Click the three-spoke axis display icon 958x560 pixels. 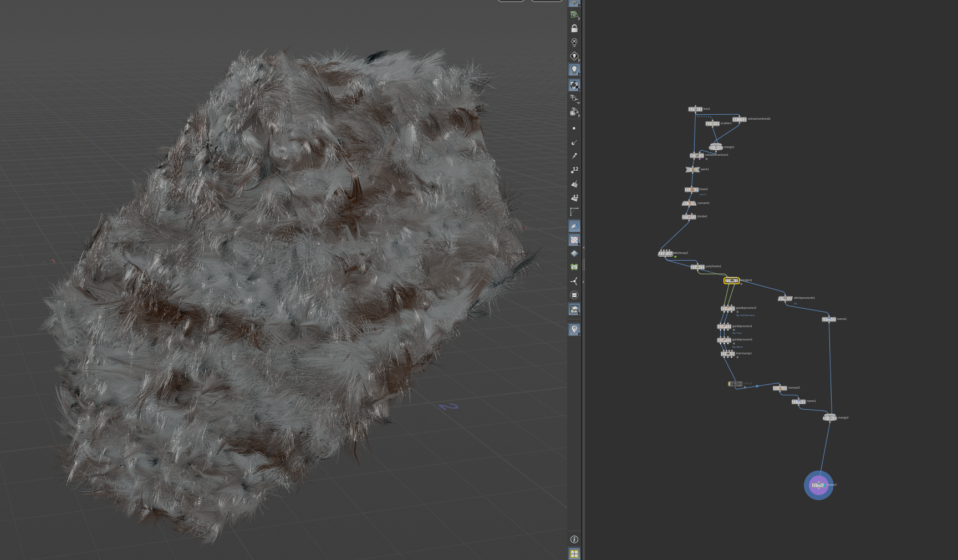pos(574,281)
